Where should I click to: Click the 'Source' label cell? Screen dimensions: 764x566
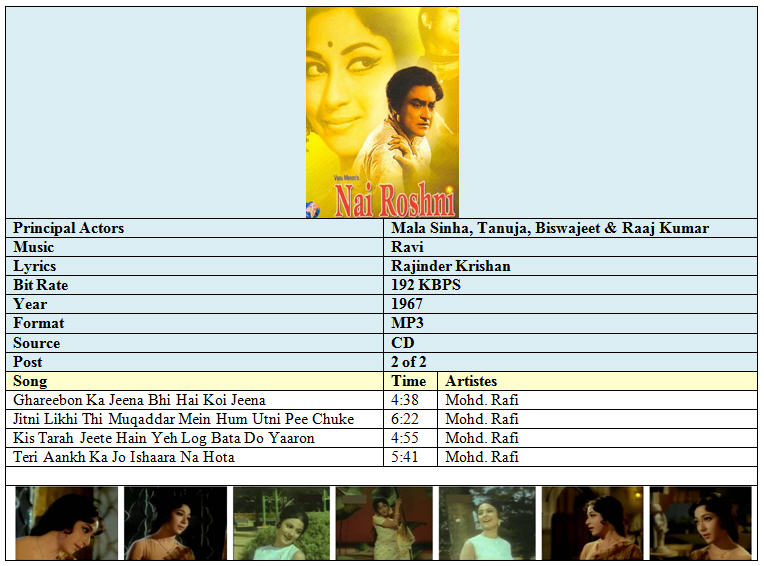[x=195, y=343]
